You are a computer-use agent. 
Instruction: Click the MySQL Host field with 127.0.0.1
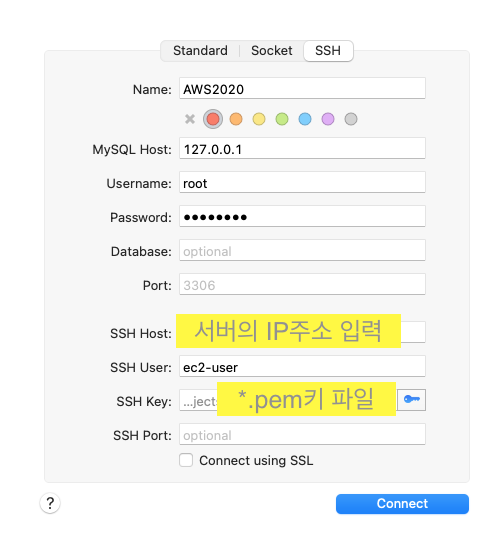click(x=302, y=149)
